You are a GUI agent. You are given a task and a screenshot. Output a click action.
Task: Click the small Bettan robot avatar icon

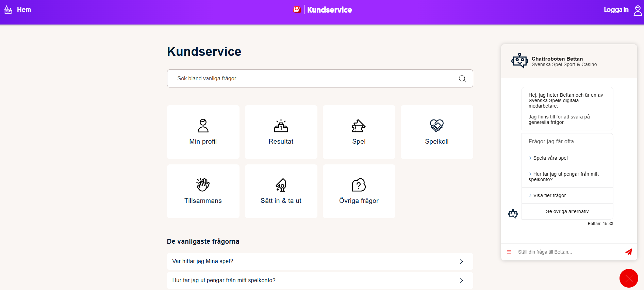tap(513, 214)
